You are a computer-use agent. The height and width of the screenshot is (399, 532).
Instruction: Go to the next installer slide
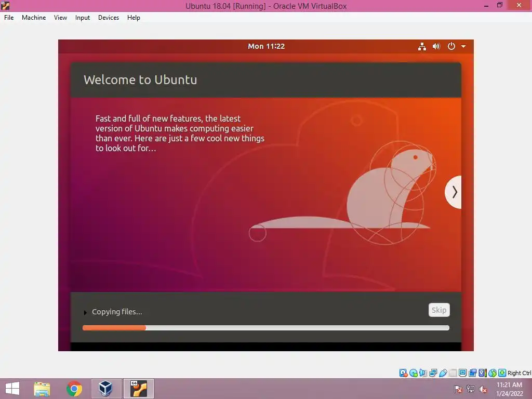454,192
